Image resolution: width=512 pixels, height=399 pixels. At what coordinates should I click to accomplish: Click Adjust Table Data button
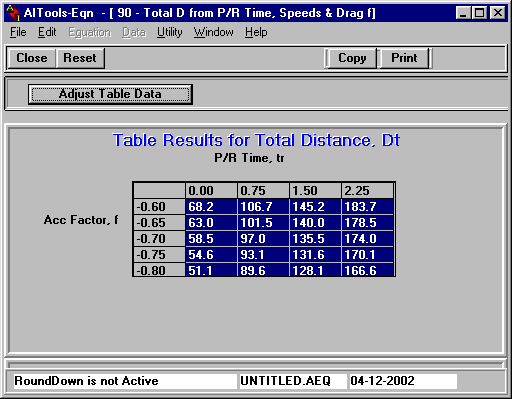point(110,94)
